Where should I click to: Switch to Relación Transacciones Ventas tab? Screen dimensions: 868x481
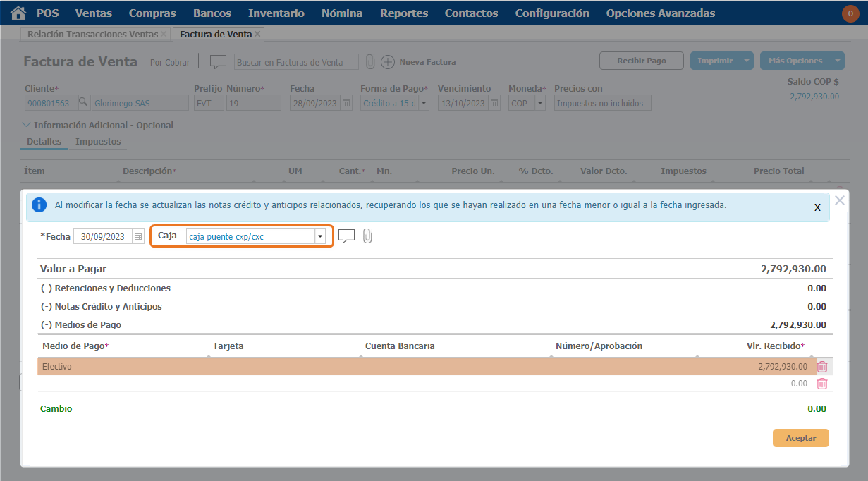pyautogui.click(x=92, y=34)
